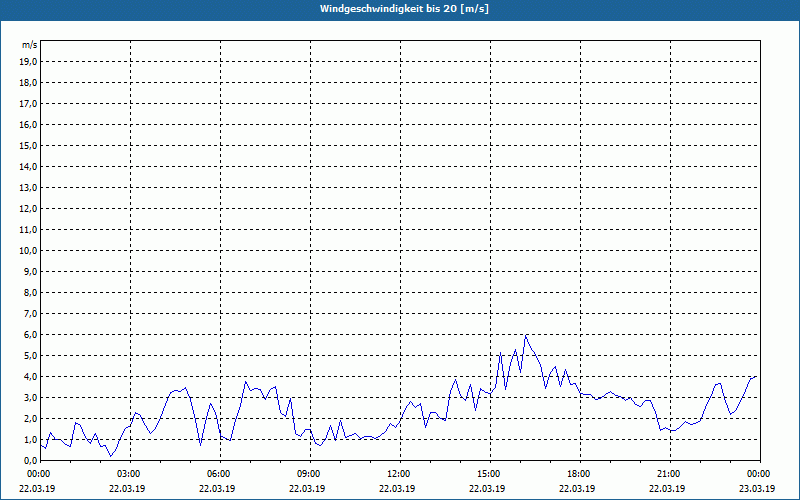Click the 15:00 time label
This screenshot has width=800, height=500.
click(488, 473)
